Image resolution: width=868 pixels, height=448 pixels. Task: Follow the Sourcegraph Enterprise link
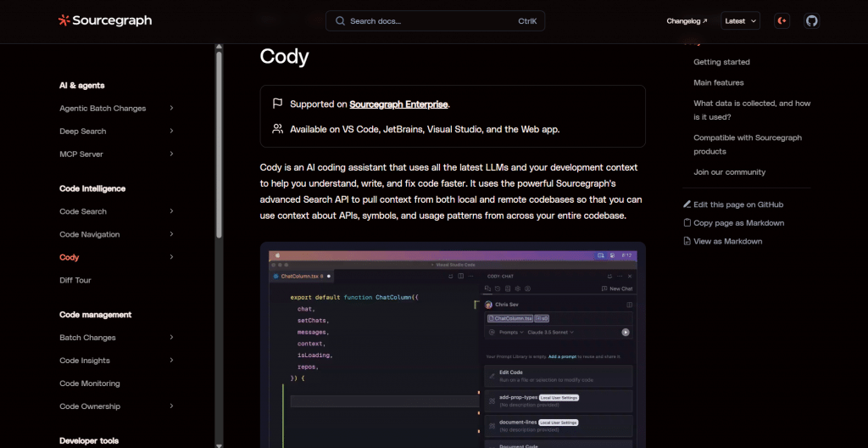click(398, 104)
